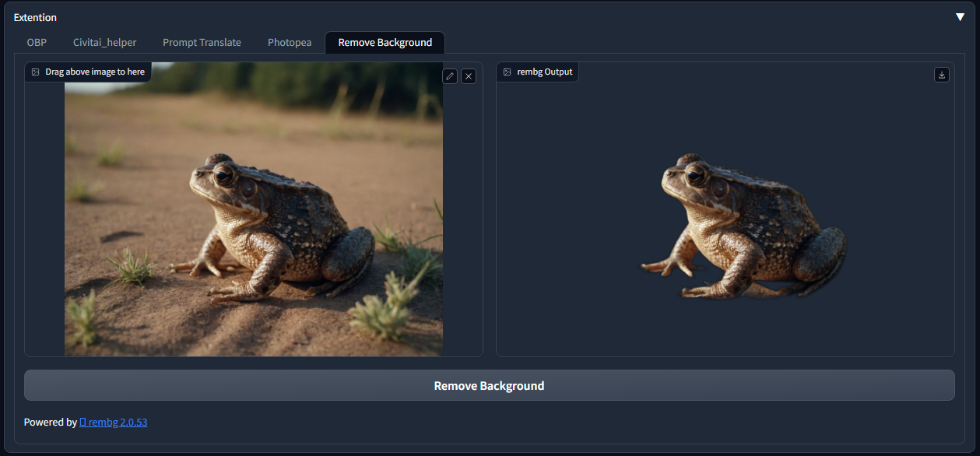The width and height of the screenshot is (980, 456).
Task: Switch to the OBP tab
Action: pyautogui.click(x=37, y=42)
